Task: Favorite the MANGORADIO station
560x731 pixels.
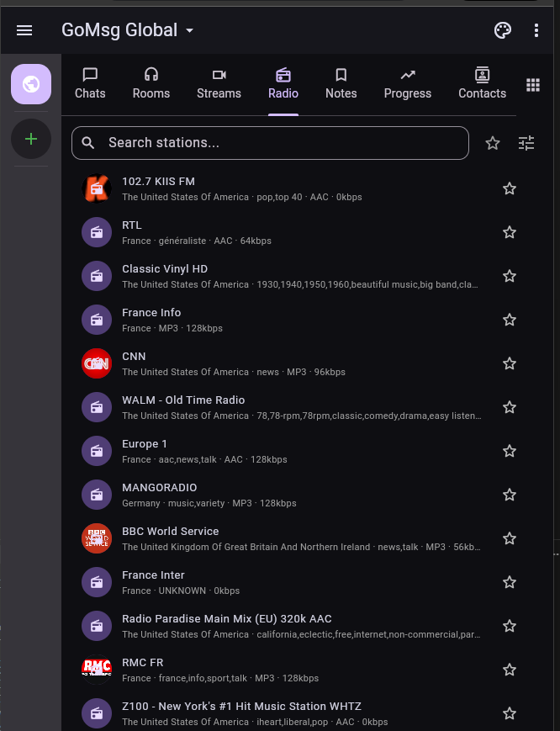Action: click(510, 495)
